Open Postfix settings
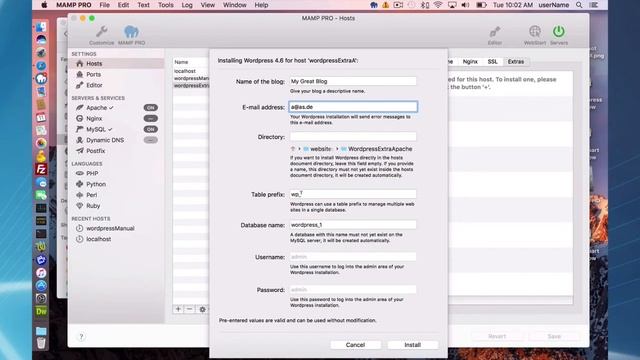 (x=96, y=151)
